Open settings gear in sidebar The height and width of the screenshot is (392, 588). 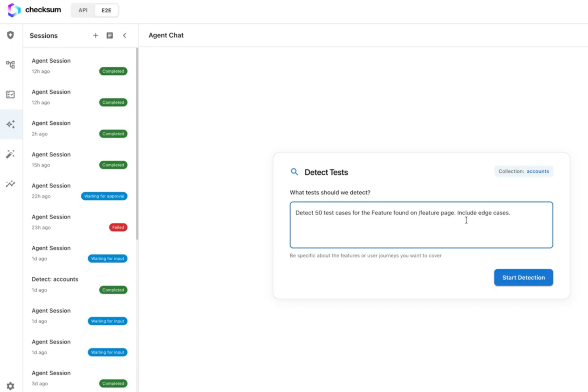coord(11,386)
